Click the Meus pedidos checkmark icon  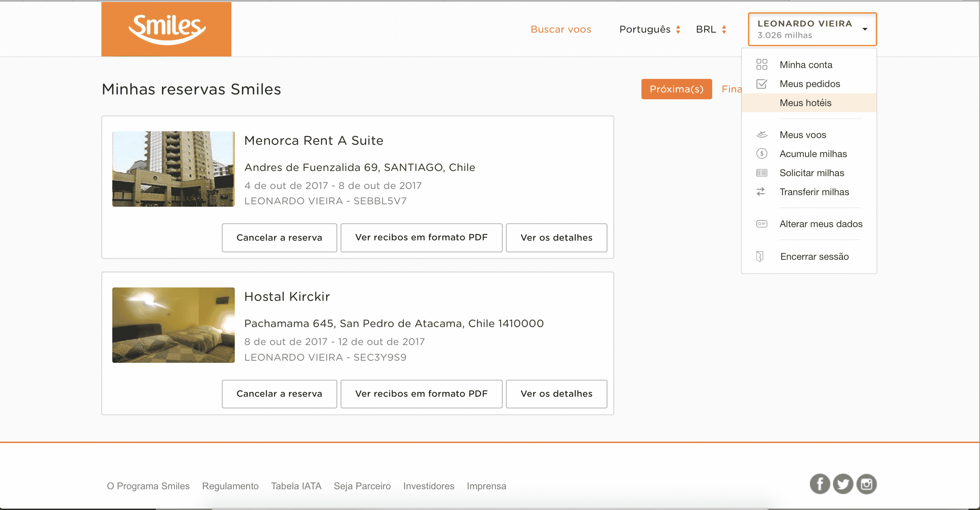tap(762, 84)
